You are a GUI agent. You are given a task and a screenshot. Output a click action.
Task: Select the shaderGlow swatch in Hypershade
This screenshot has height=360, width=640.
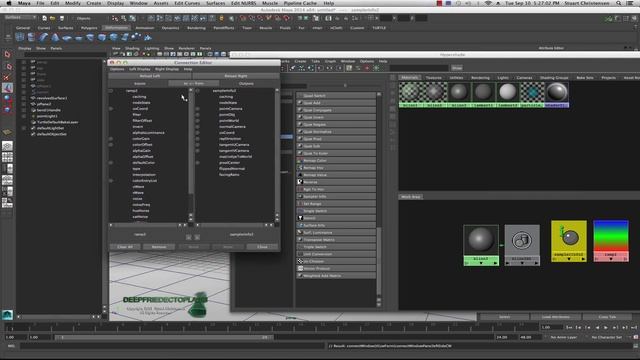point(557,94)
